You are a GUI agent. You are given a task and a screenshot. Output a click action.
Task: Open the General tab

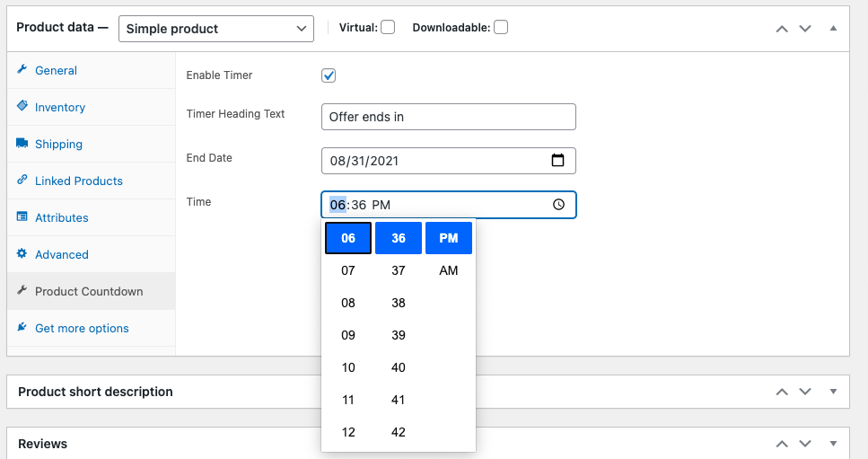coord(92,70)
